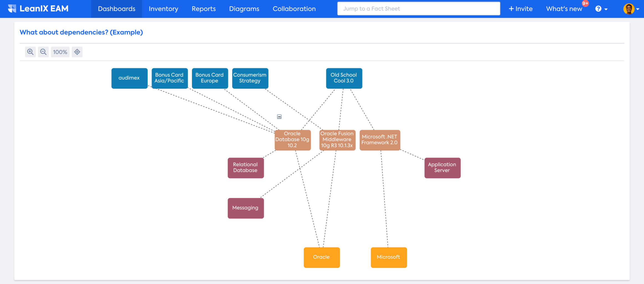
Task: Open the What about dependencies? (Example) title link
Action: pos(81,32)
